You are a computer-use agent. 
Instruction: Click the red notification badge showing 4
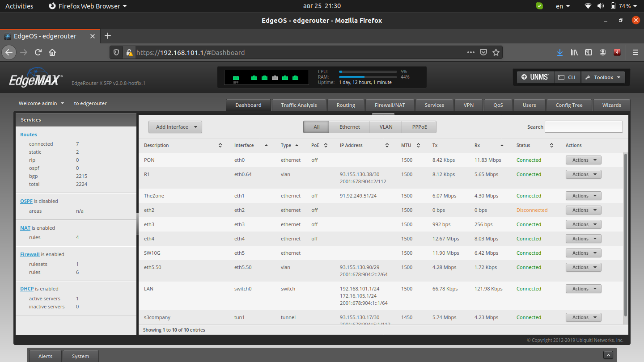617,52
